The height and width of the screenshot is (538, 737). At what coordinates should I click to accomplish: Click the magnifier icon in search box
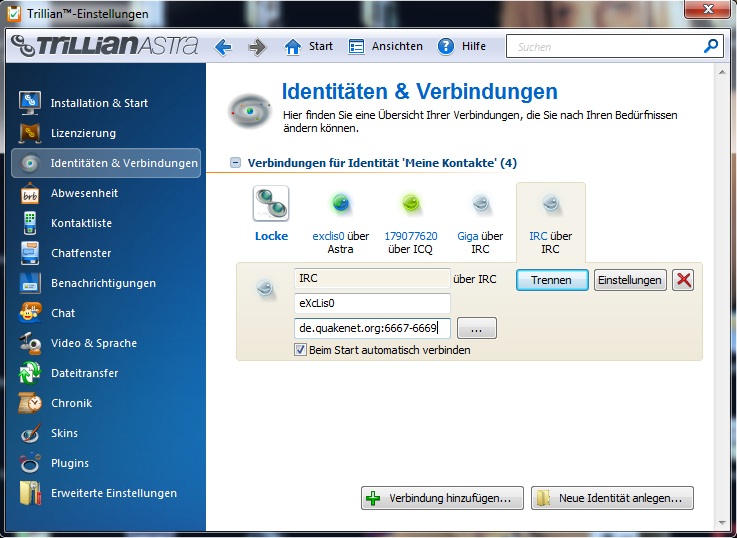click(x=711, y=46)
